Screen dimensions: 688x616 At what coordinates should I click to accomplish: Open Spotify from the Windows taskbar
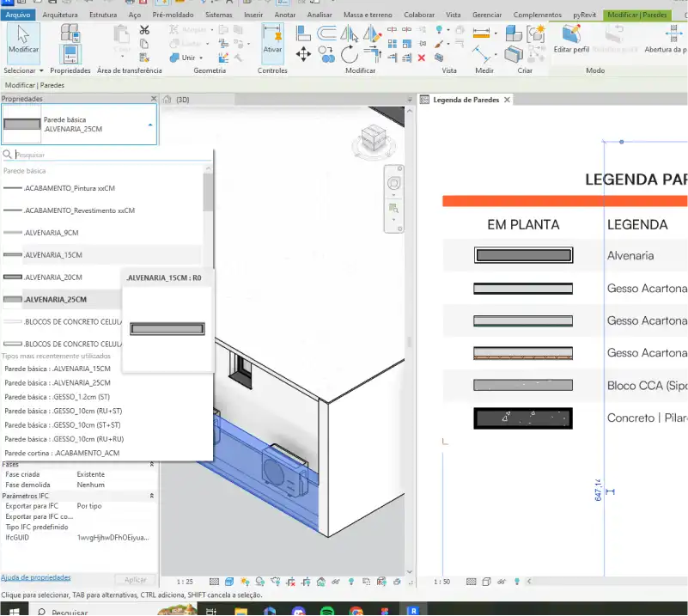pos(327,610)
